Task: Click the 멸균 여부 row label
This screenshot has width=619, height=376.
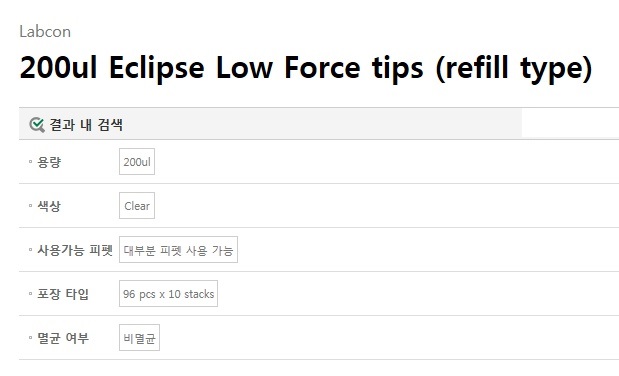Action: pyautogui.click(x=63, y=338)
